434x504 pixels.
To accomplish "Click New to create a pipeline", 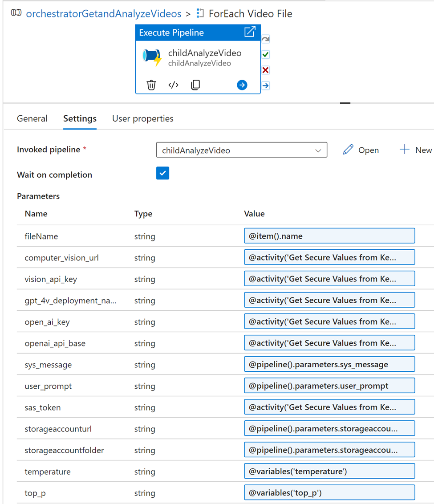I will (x=416, y=150).
